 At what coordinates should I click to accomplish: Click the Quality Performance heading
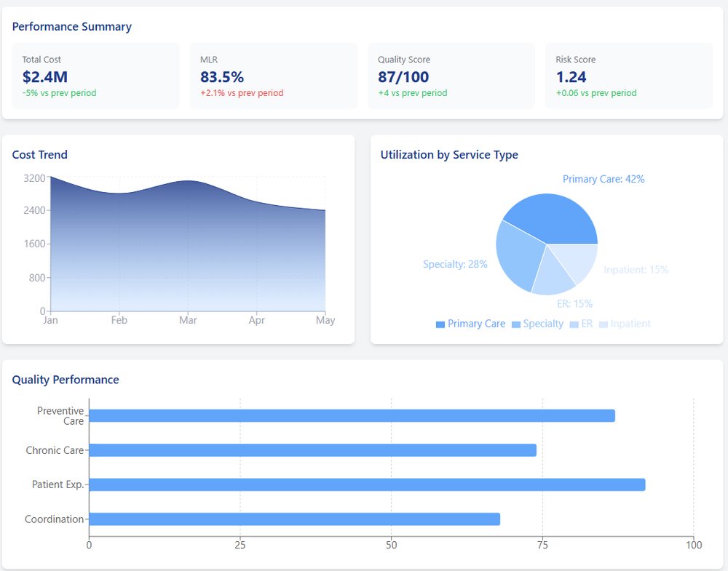(66, 380)
